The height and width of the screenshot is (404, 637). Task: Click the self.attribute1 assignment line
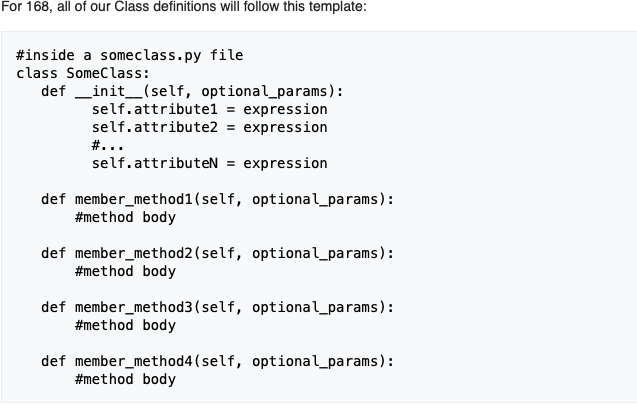(x=209, y=109)
